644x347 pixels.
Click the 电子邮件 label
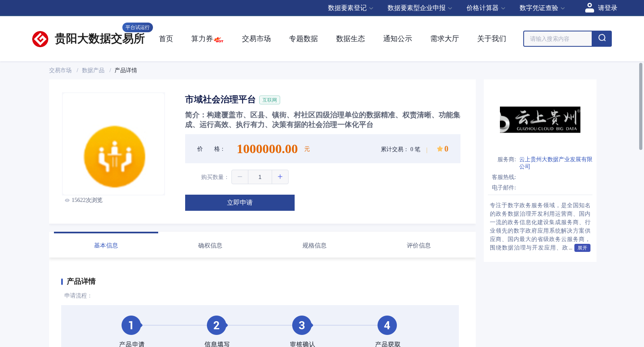[x=504, y=188]
